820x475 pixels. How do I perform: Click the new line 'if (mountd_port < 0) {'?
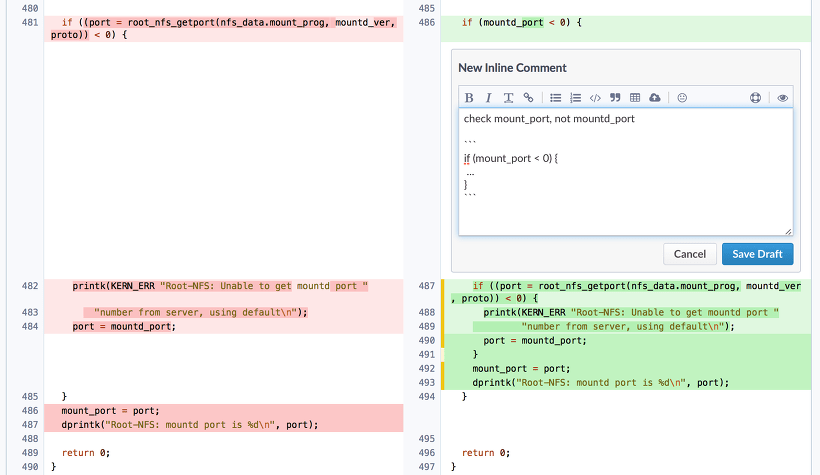(521, 22)
